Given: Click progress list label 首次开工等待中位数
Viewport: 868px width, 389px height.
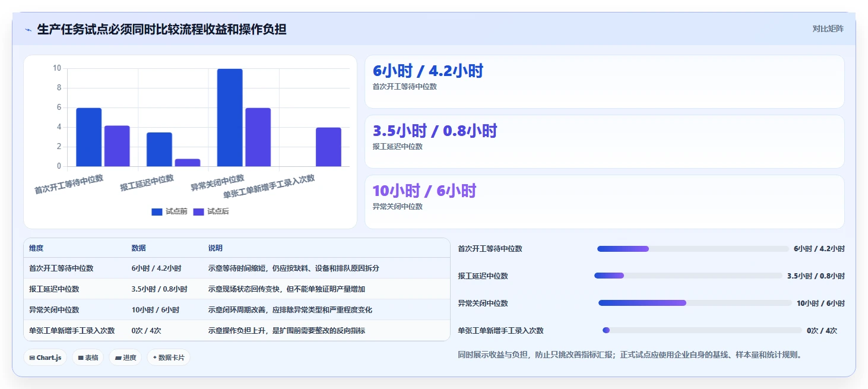Looking at the screenshot, I should coord(490,249).
